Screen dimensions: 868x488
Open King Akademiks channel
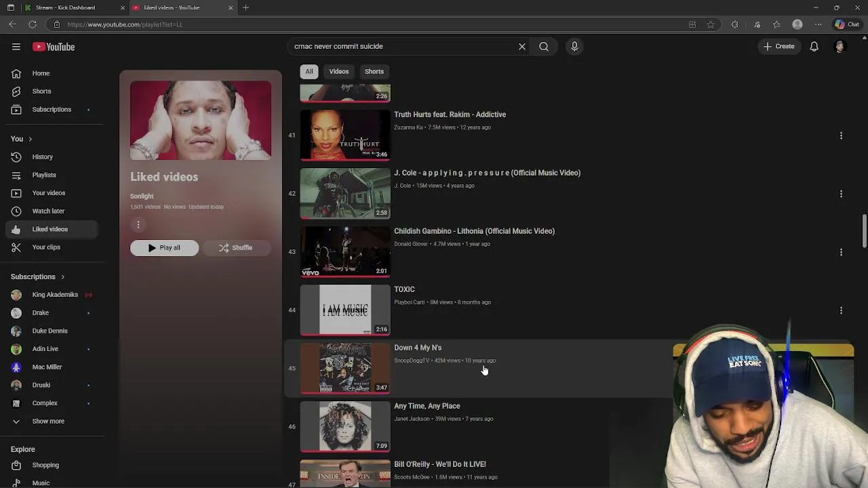(x=54, y=295)
